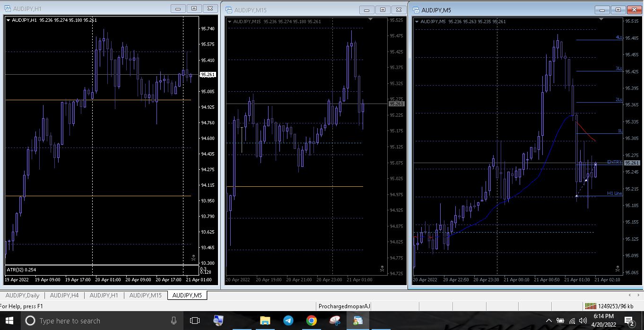This screenshot has width=644, height=330.
Task: Click the volume speaker tray icon
Action: [x=582, y=321]
